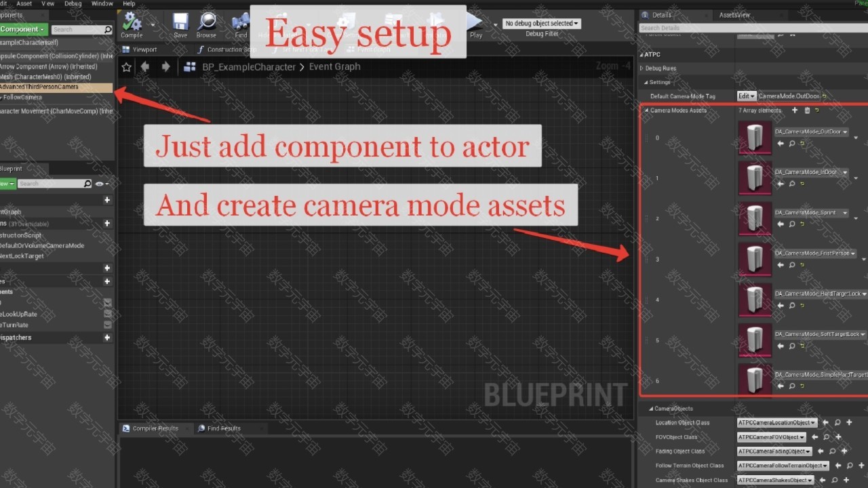Browse to DA_CameraMode_OutDoor with magnifier icon

[x=791, y=144]
